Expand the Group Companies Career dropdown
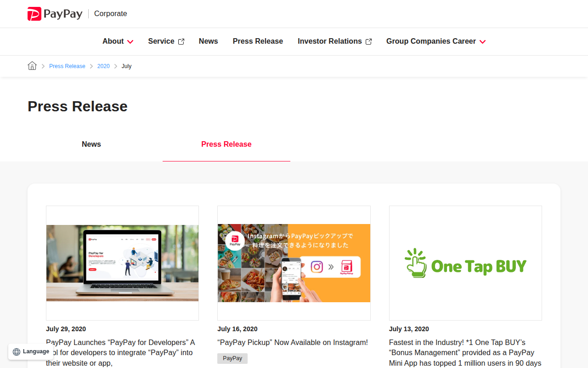This screenshot has height=368, width=588. [436, 41]
